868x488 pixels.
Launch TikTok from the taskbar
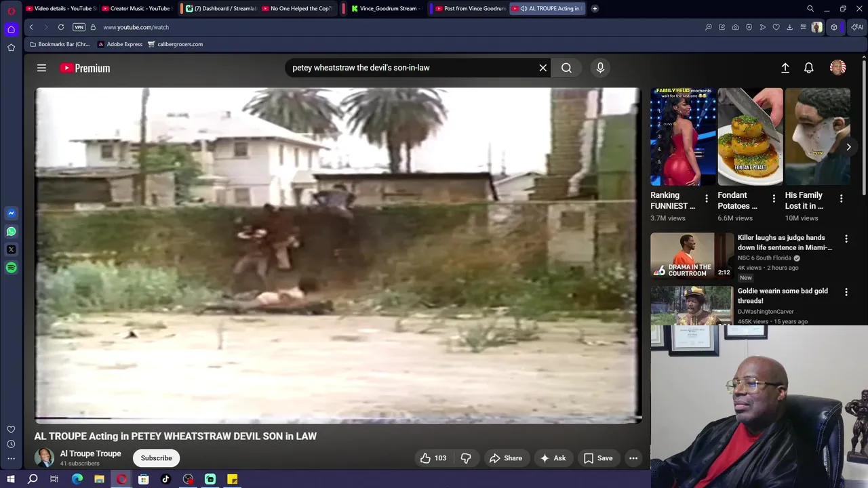point(165,479)
